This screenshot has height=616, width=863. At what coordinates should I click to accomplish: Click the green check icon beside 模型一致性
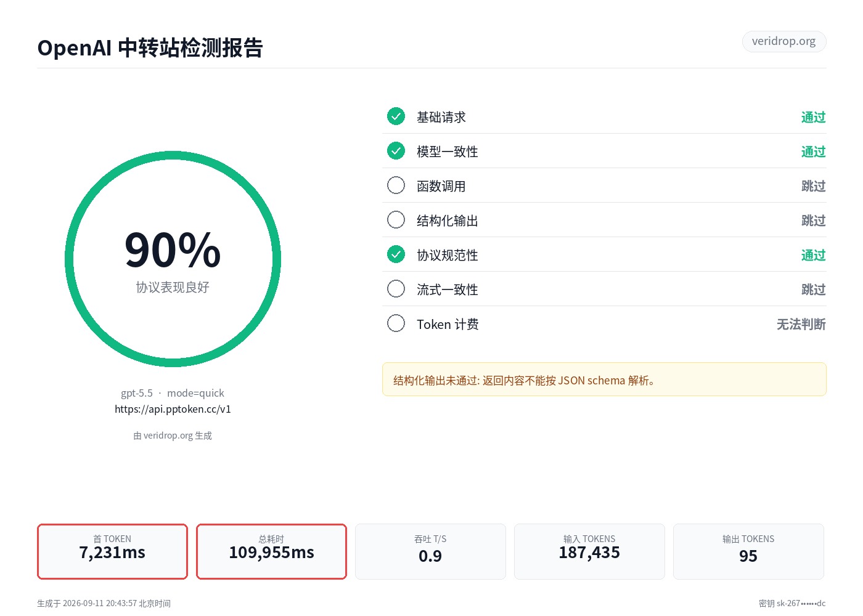(396, 150)
